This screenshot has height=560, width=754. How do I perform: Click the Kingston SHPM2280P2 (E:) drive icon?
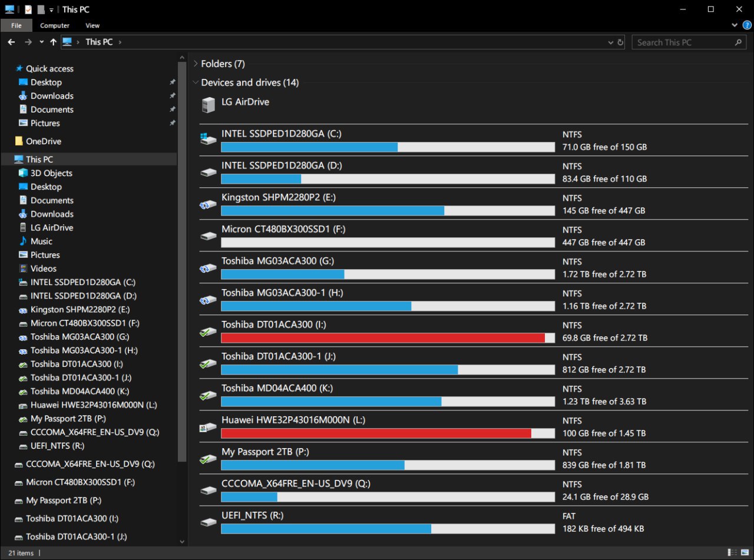pos(209,204)
